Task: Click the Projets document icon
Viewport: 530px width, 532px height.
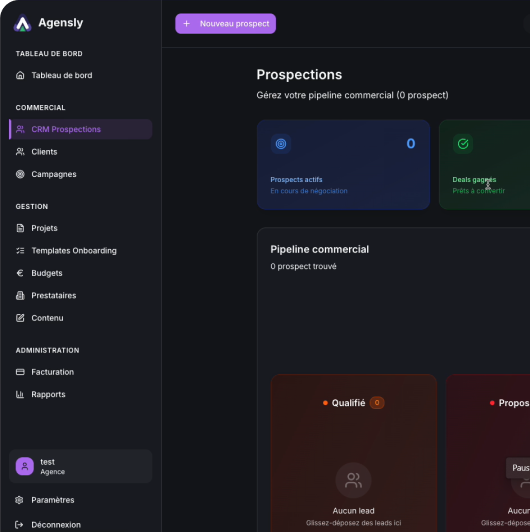Action: [x=20, y=228]
